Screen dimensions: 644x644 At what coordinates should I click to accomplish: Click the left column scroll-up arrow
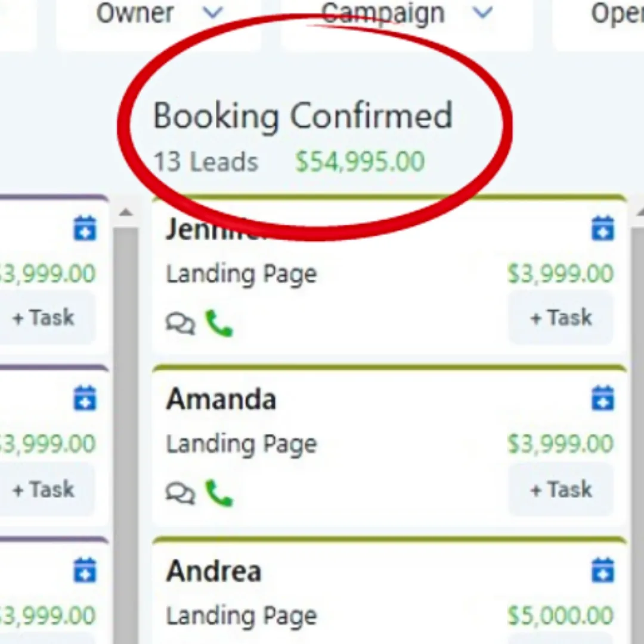pyautogui.click(x=126, y=213)
